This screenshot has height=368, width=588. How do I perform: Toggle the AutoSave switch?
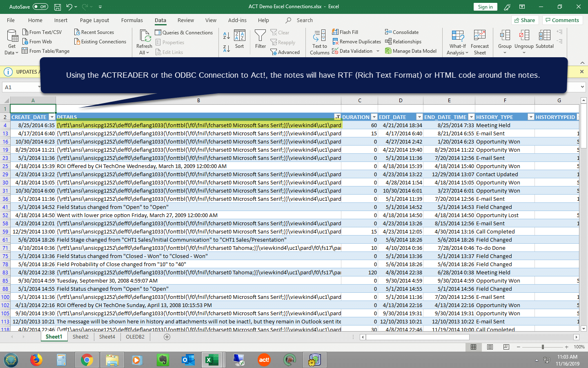40,7
